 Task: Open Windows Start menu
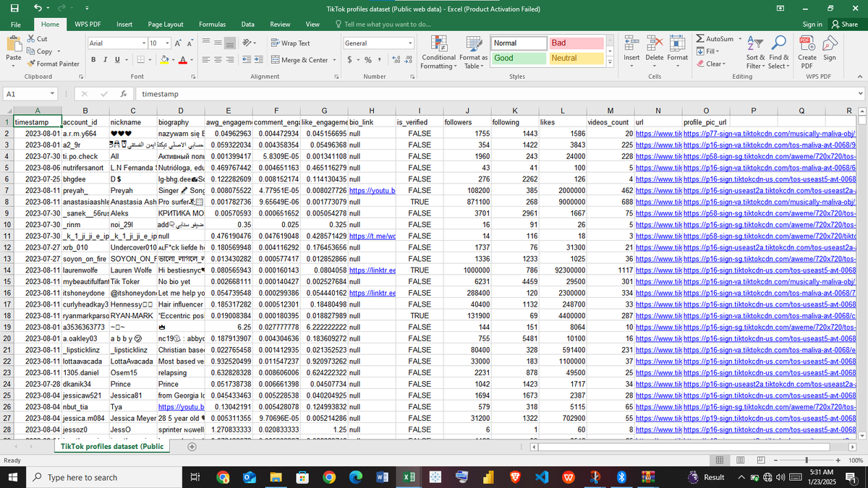pos(13,477)
